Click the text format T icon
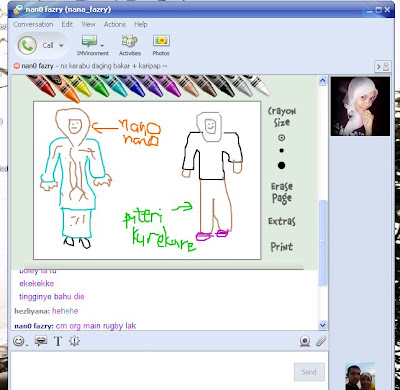Screen dimensions: 400x390 pos(58,341)
